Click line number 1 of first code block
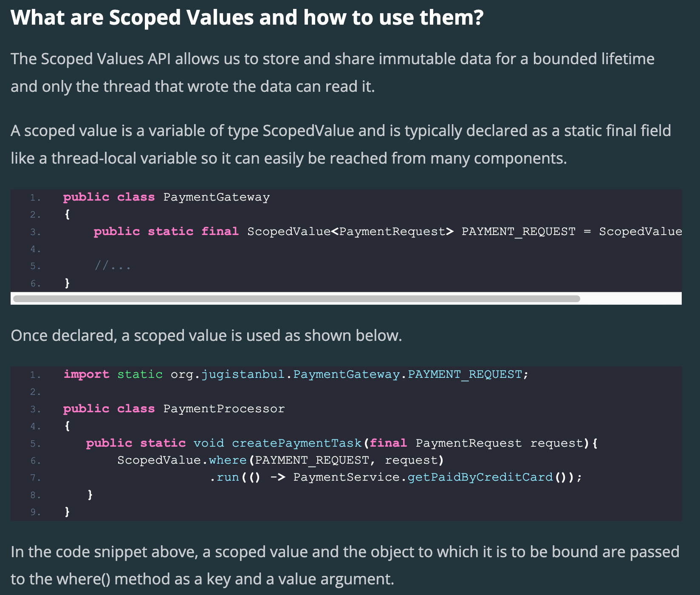The image size is (700, 595). [35, 198]
